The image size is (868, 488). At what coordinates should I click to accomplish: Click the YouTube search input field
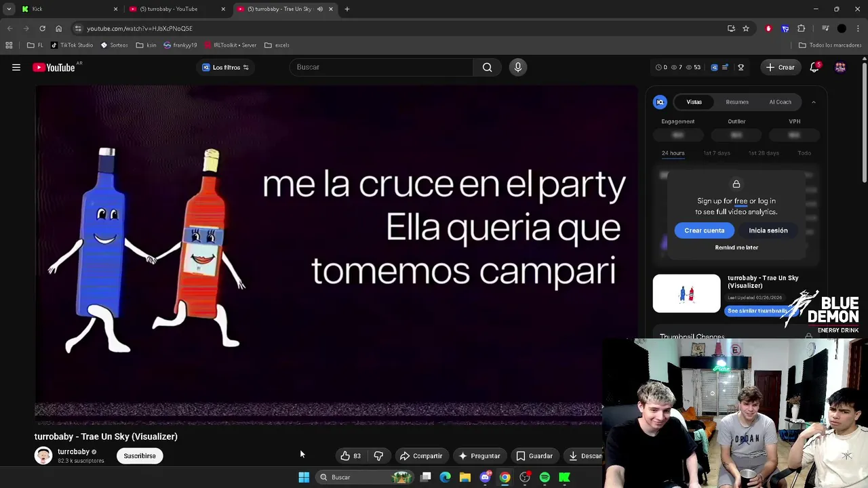(x=381, y=67)
